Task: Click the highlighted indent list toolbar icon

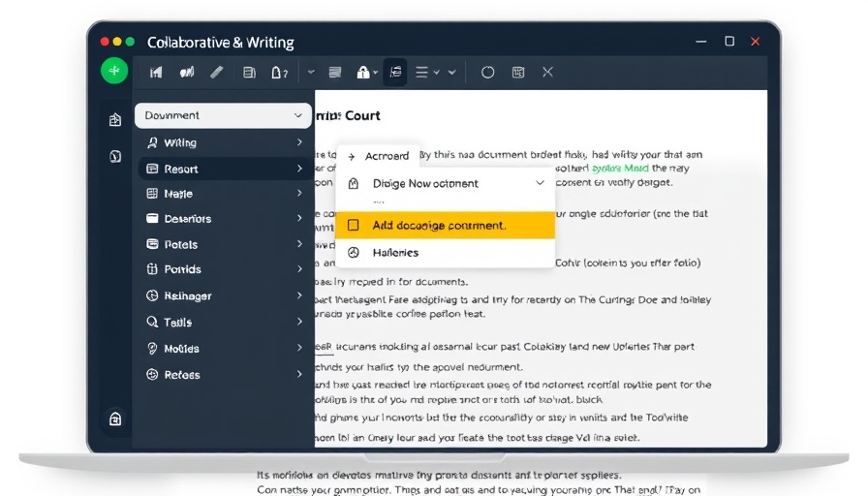Action: [395, 72]
